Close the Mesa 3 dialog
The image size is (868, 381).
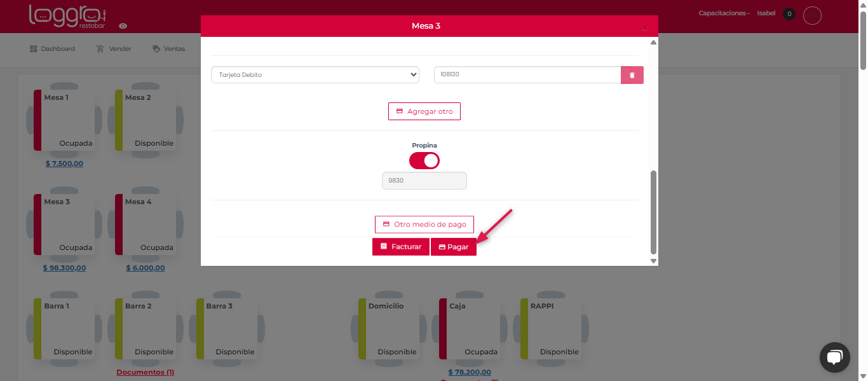644,29
